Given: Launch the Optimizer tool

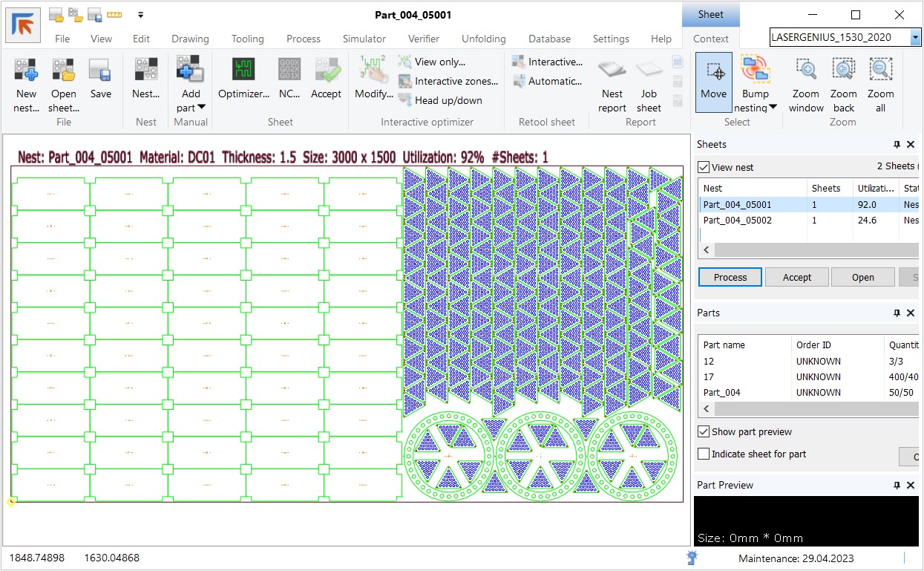Looking at the screenshot, I should [x=243, y=71].
